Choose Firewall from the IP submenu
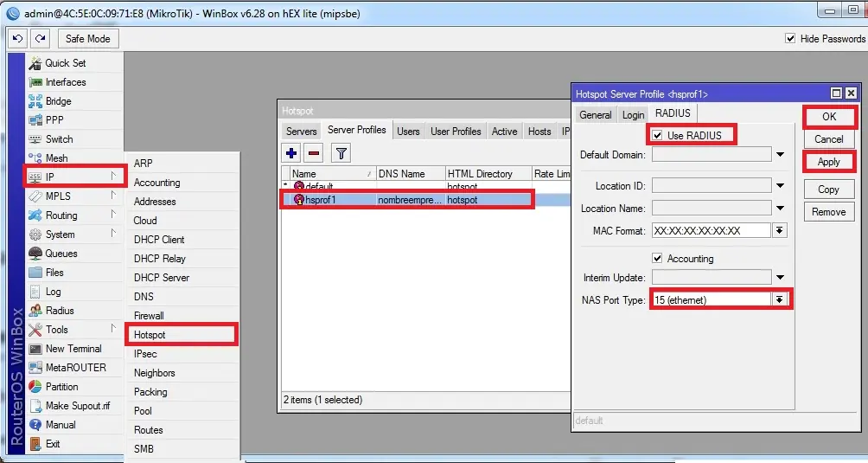This screenshot has width=868, height=463. [182, 316]
